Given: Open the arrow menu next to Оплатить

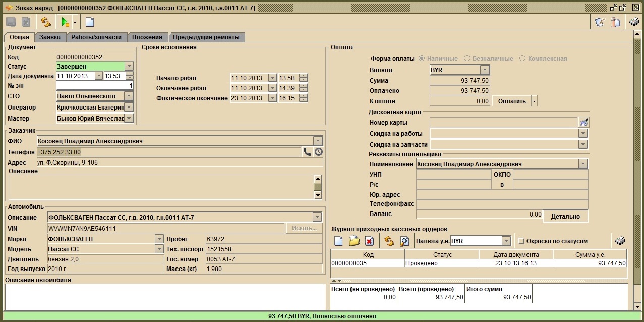Looking at the screenshot, I should point(535,101).
